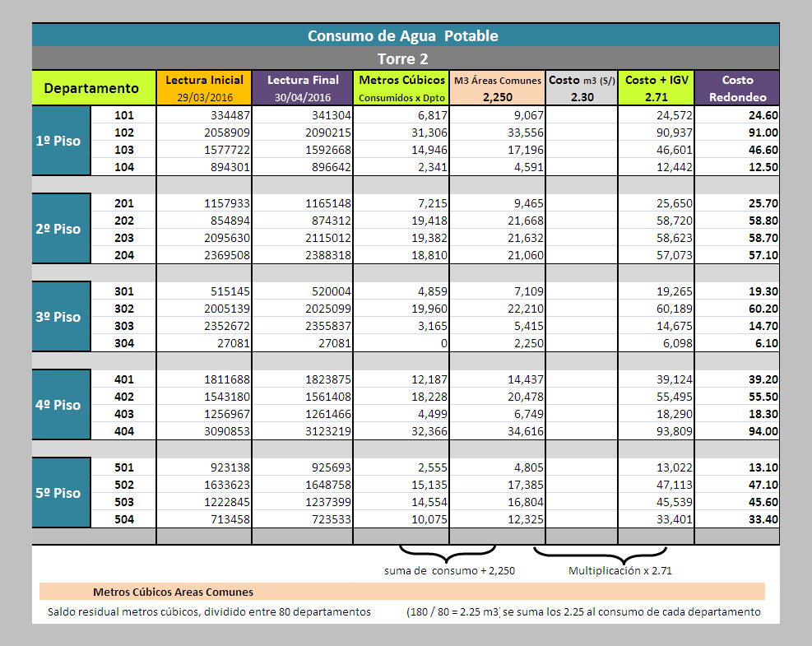Viewport: 812px width, 646px height.
Task: Click the 'Costo Redondeo' header cell
Action: coord(737,88)
